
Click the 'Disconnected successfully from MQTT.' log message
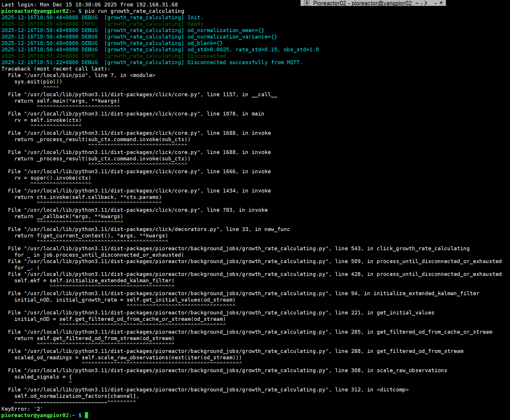click(x=245, y=62)
